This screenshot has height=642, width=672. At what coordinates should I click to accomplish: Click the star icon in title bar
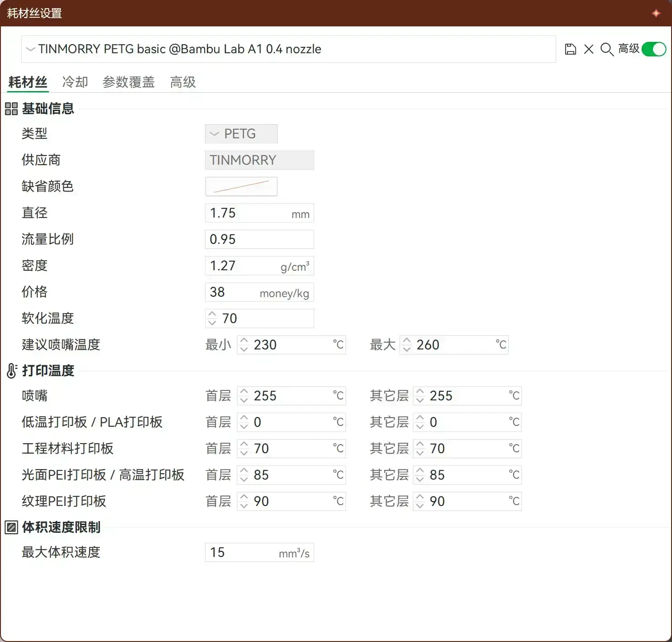point(656,13)
